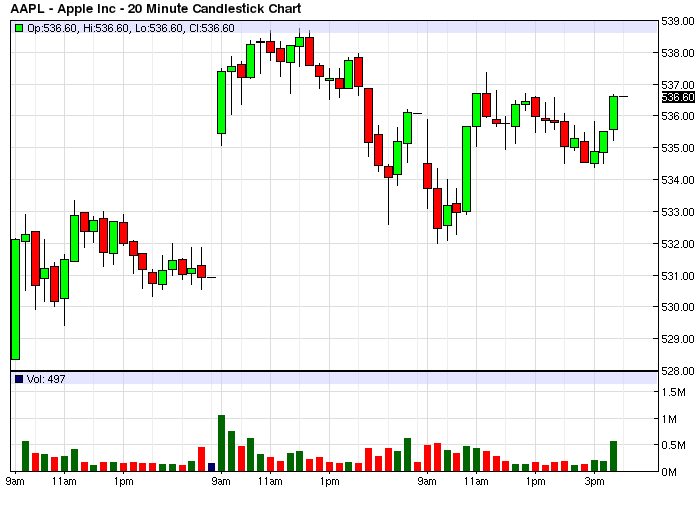
Task: Click the third day's 1pm time label
Action: [535, 482]
